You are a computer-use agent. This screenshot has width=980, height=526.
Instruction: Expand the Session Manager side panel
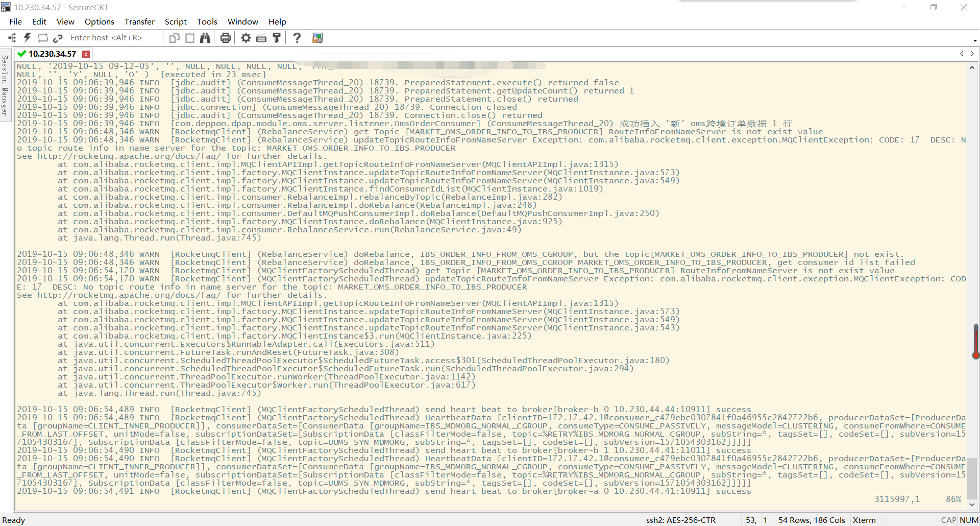tap(5, 85)
